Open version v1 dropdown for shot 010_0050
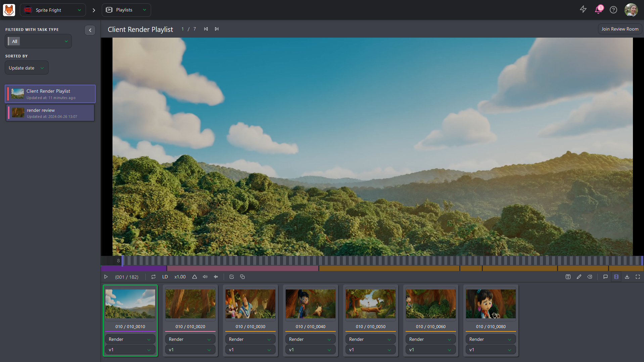Image resolution: width=644 pixels, height=362 pixels. click(371, 350)
